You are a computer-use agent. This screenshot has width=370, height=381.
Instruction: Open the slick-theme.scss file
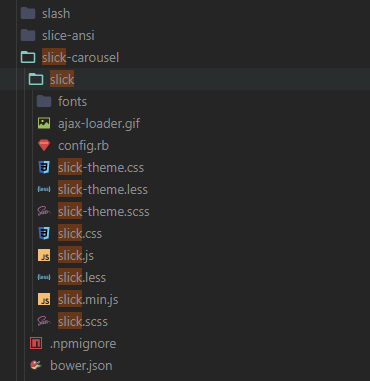coord(104,211)
